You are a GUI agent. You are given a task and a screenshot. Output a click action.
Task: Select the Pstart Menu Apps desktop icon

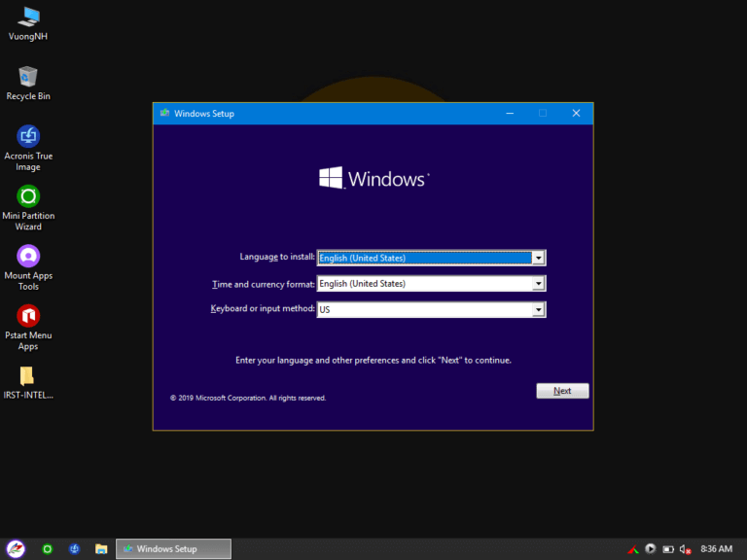[x=28, y=316]
